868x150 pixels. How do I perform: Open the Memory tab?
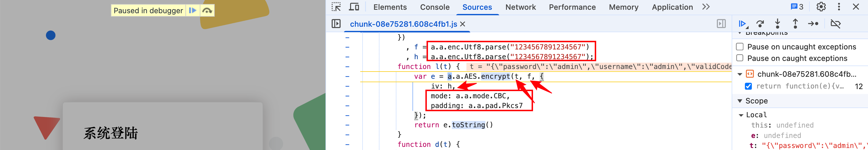click(x=623, y=7)
